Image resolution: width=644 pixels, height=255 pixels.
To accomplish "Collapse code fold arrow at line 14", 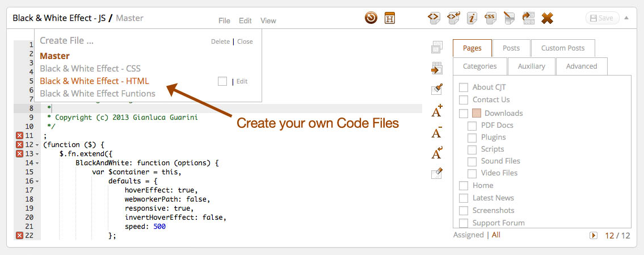I will [37, 163].
